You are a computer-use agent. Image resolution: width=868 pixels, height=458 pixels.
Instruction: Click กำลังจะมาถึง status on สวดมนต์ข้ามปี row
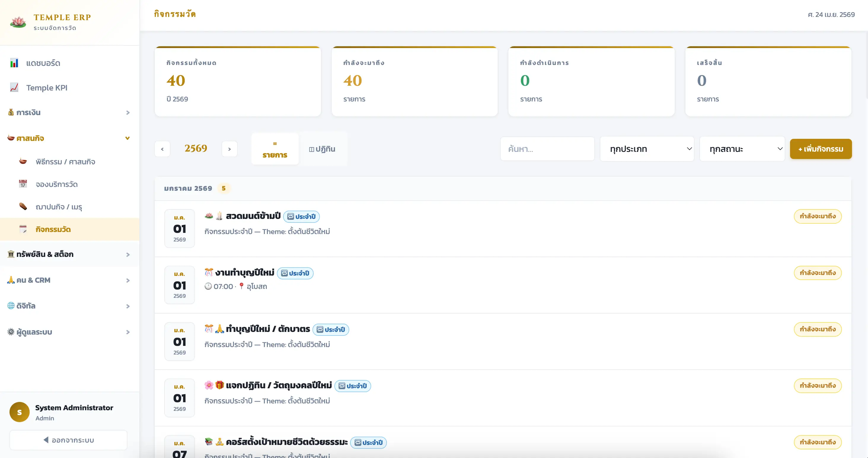point(818,216)
